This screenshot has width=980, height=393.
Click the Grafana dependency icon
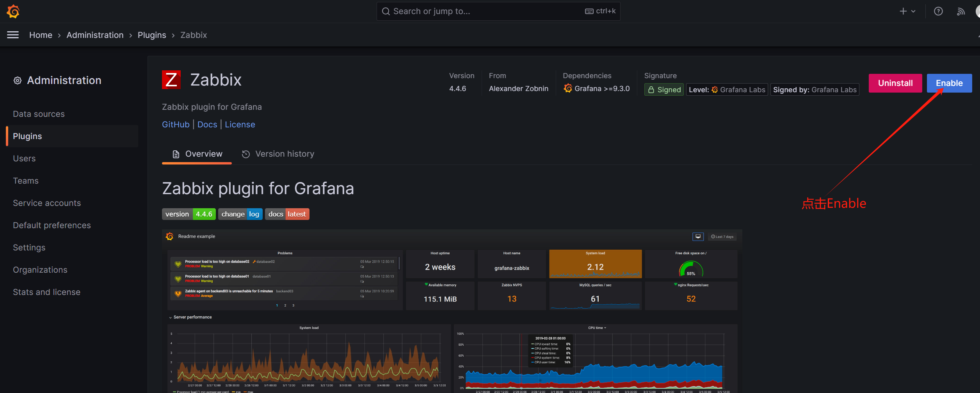pos(568,88)
